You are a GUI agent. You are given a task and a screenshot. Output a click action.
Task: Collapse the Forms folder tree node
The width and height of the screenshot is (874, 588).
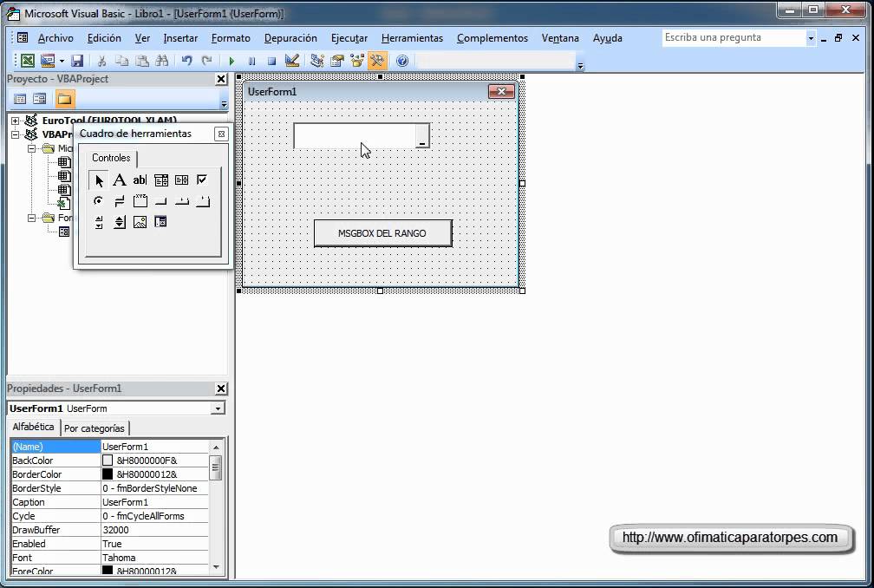[x=32, y=218]
